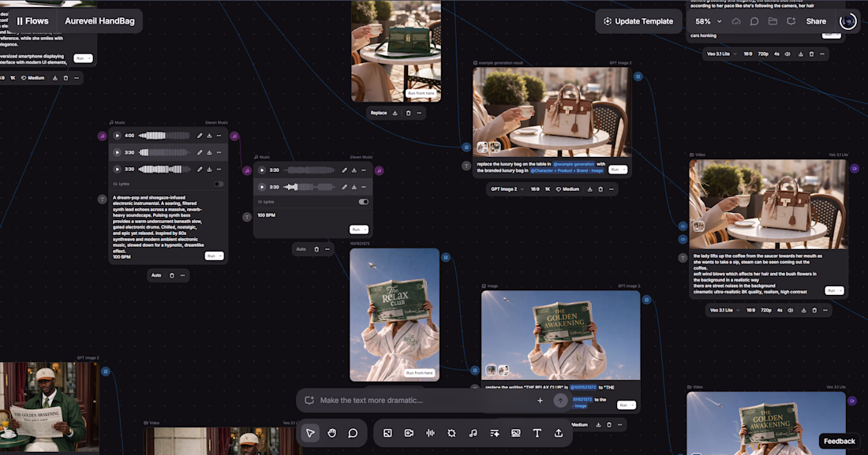Click Auto under the left Music node

click(x=156, y=275)
